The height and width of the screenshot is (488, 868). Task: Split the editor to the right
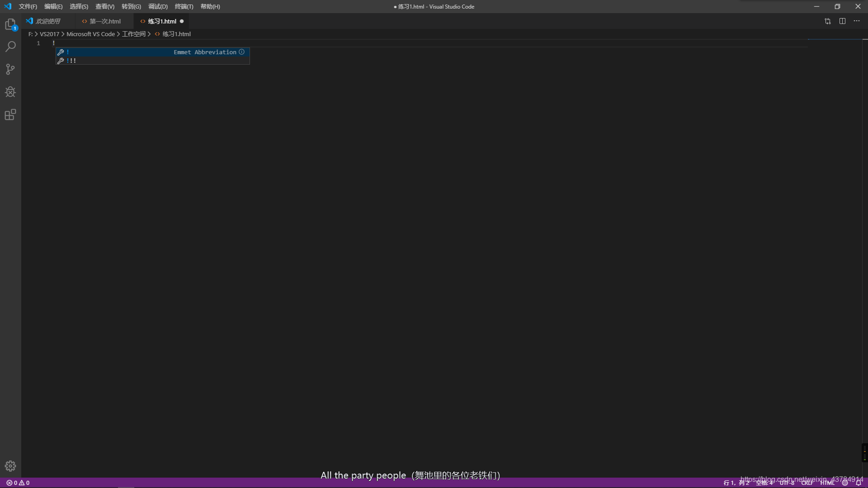click(x=842, y=21)
